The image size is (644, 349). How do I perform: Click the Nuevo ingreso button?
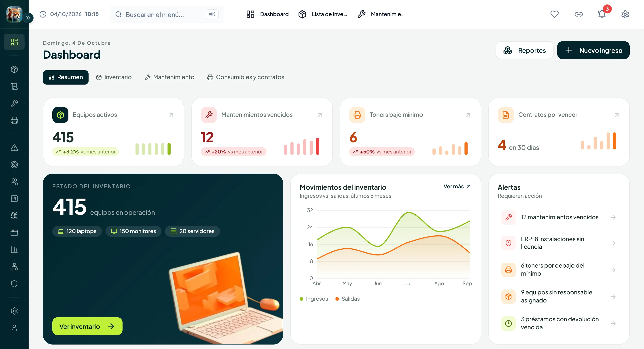(x=593, y=50)
